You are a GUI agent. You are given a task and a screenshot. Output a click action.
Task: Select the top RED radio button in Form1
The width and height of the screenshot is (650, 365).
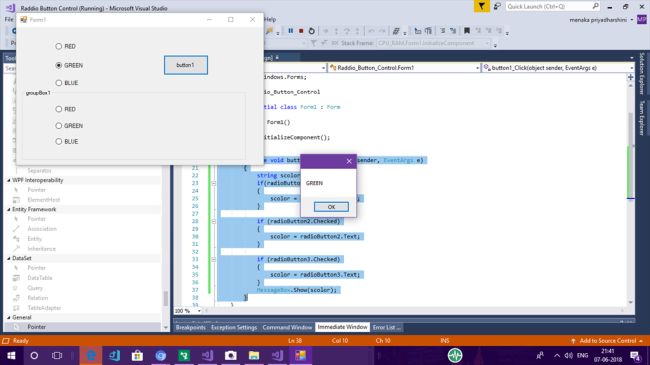[x=58, y=46]
